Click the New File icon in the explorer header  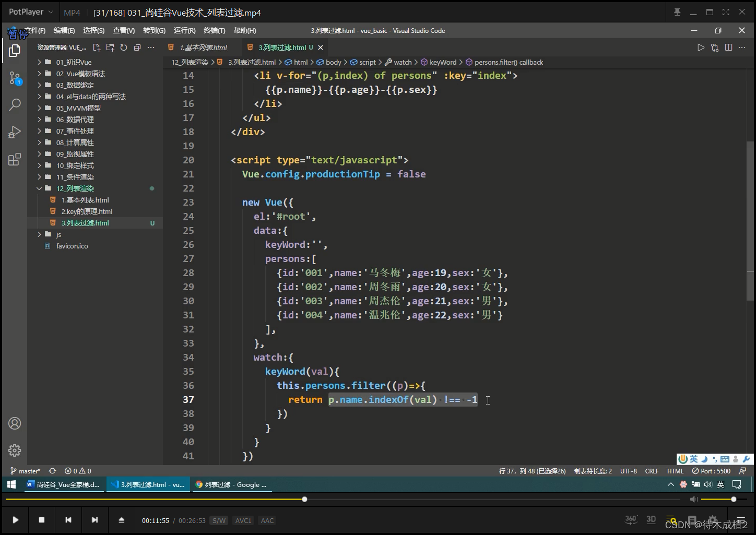tap(97, 47)
